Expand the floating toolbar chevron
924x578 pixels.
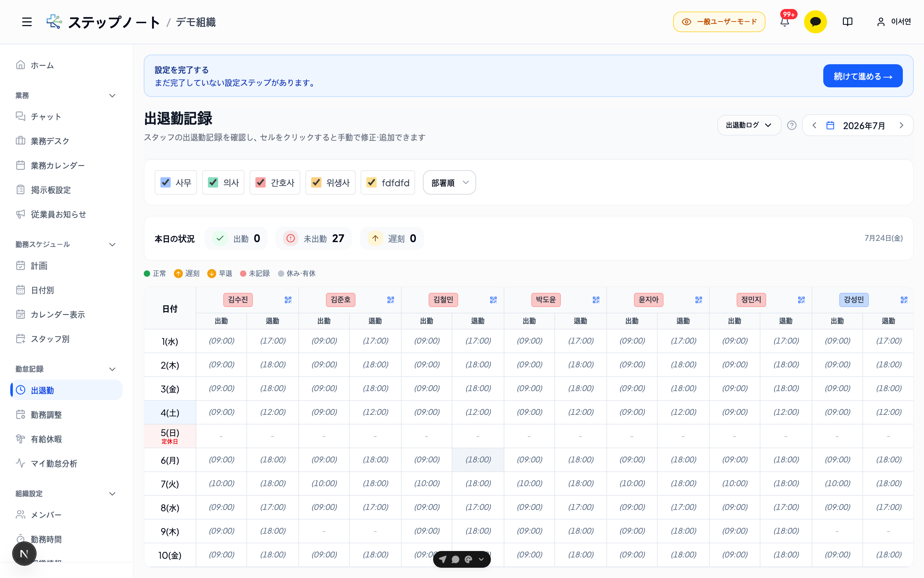pyautogui.click(x=482, y=559)
